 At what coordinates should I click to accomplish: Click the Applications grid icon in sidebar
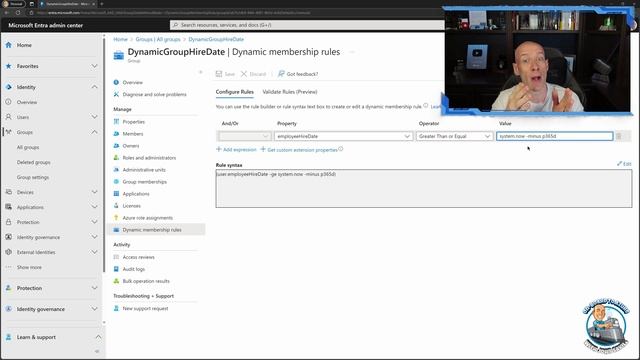pos(9,207)
